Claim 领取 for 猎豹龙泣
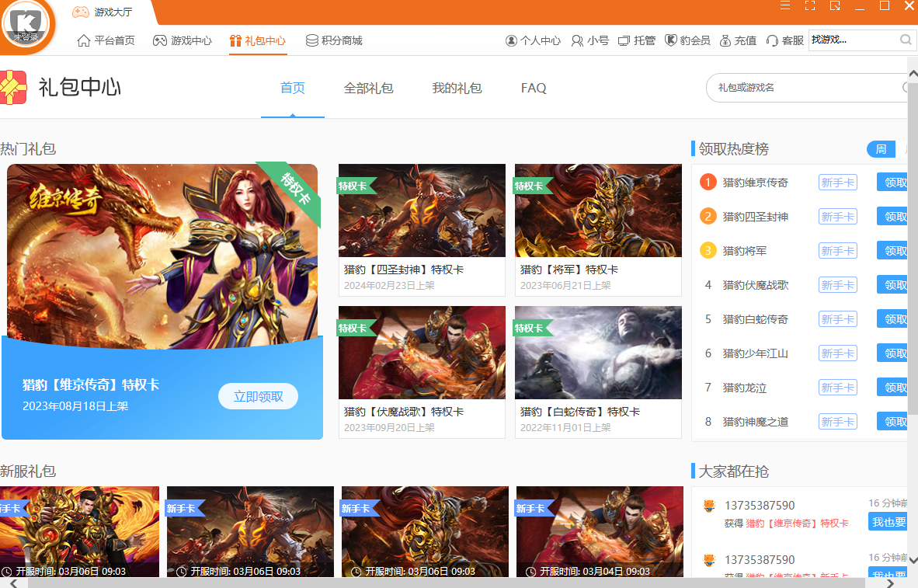 [893, 388]
